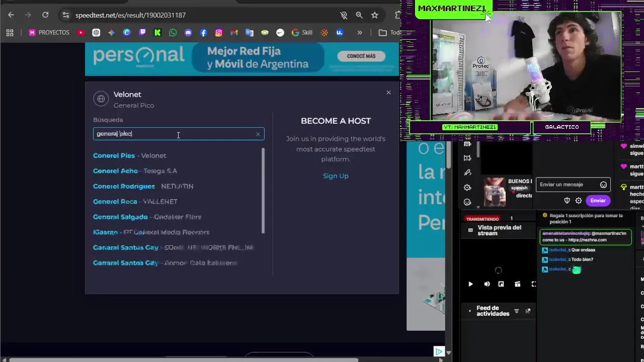Click the gear icon in dashboard sidebar

(467, 188)
